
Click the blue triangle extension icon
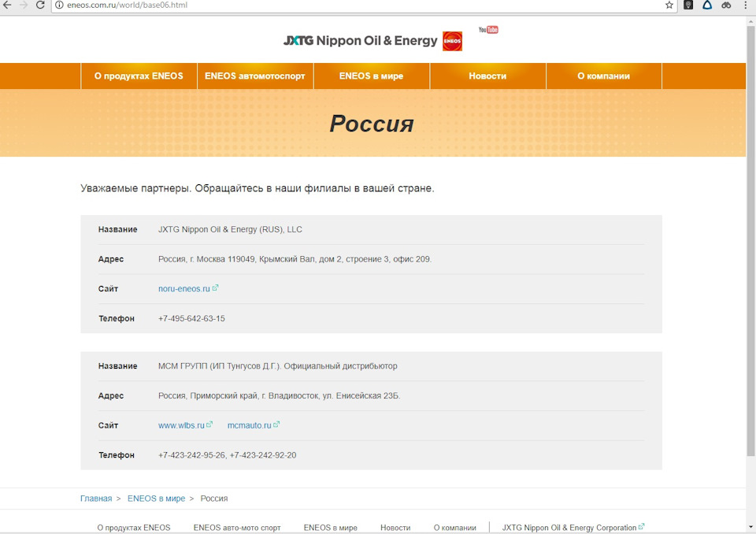(707, 5)
